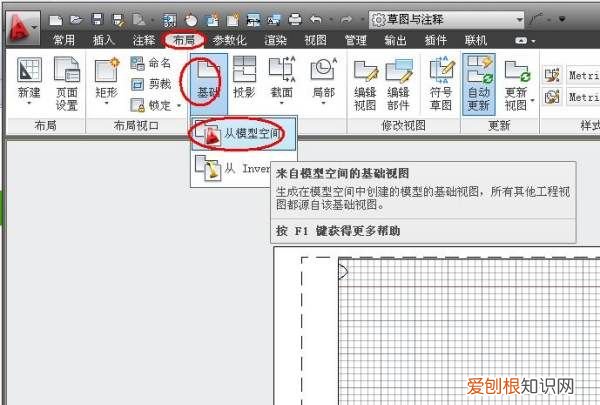Click the Plot printer icon in quick access toolbar
600x405 pixels.
pyautogui.click(x=294, y=20)
